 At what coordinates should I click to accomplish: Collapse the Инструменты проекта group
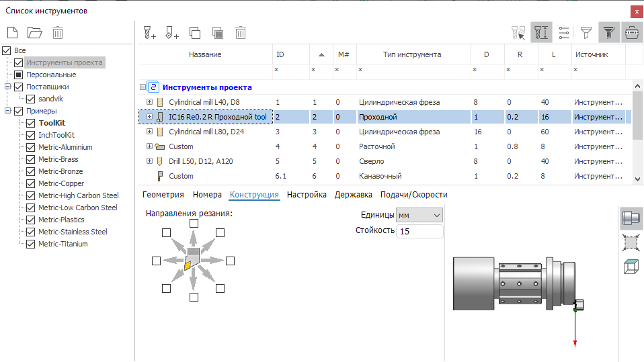(143, 87)
